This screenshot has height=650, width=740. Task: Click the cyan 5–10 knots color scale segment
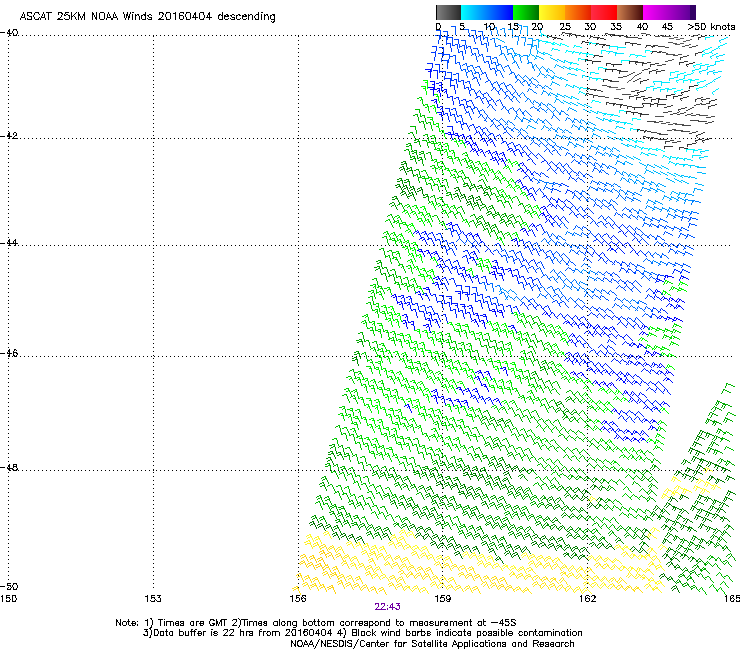[x=474, y=12]
